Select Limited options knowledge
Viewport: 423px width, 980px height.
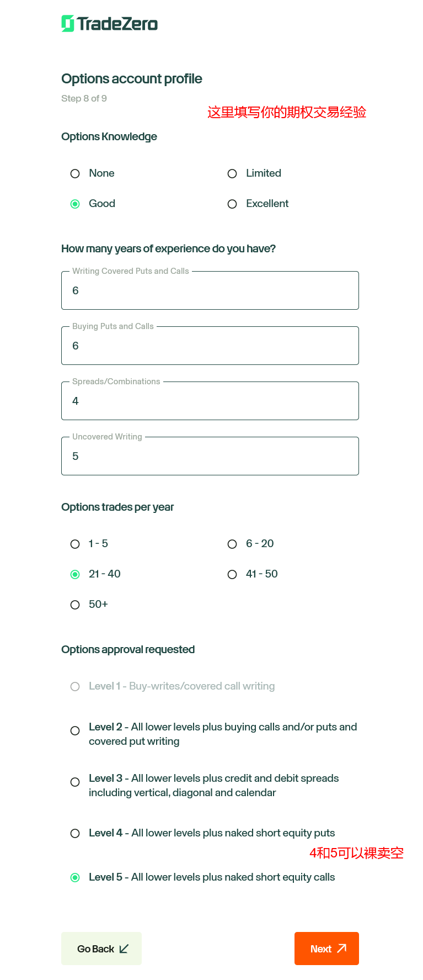click(232, 173)
